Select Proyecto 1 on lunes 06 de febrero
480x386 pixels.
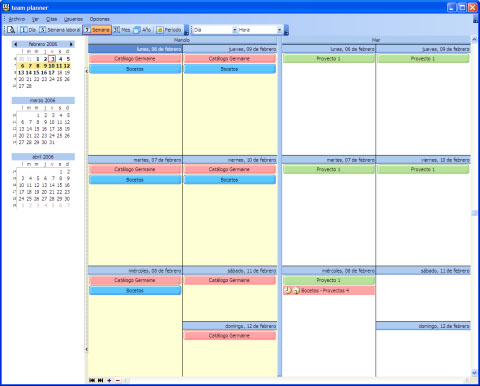329,59
